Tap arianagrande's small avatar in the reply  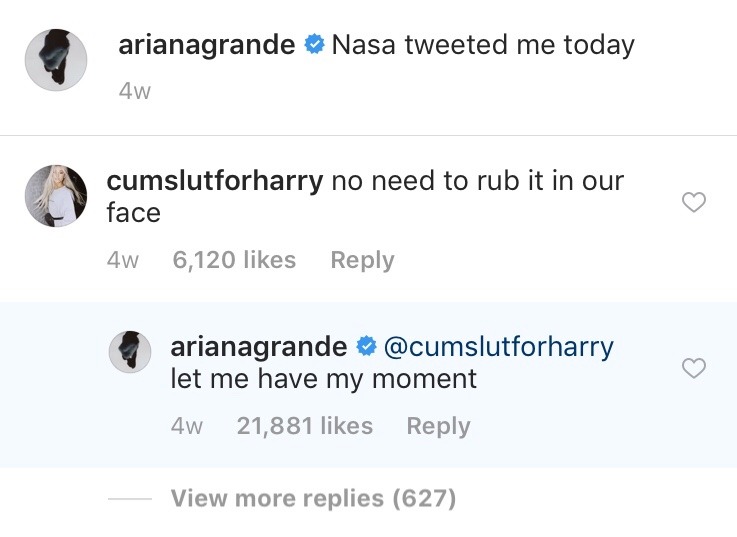(129, 353)
